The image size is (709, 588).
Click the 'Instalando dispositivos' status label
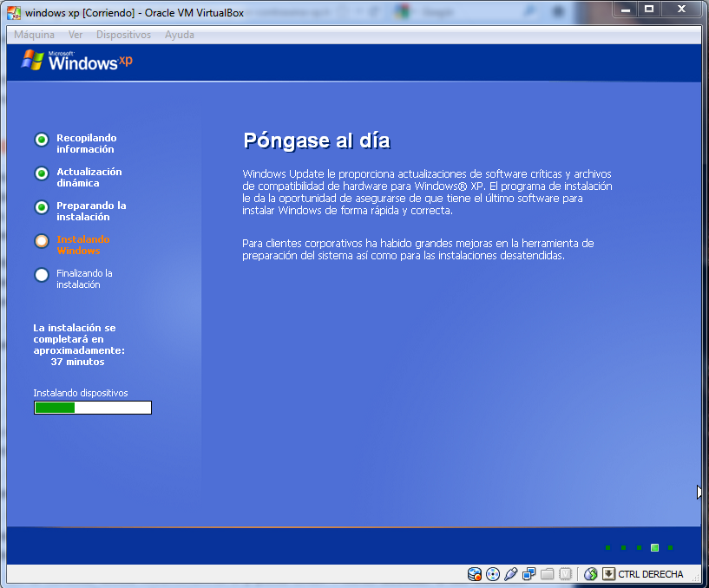[x=81, y=393]
